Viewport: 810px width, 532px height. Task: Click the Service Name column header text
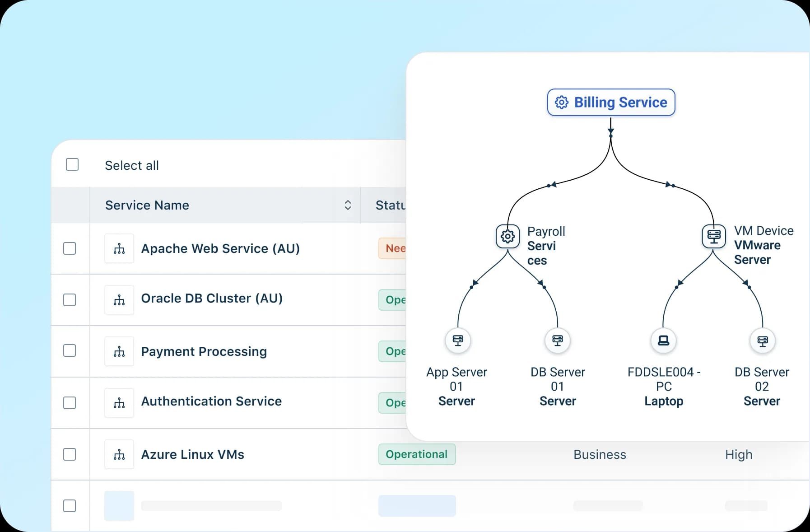coord(147,205)
